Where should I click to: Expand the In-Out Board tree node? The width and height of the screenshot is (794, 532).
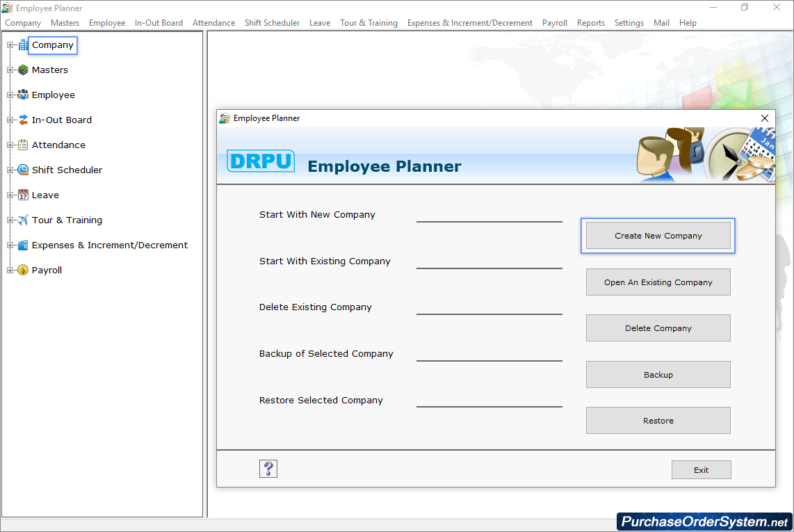coord(10,120)
